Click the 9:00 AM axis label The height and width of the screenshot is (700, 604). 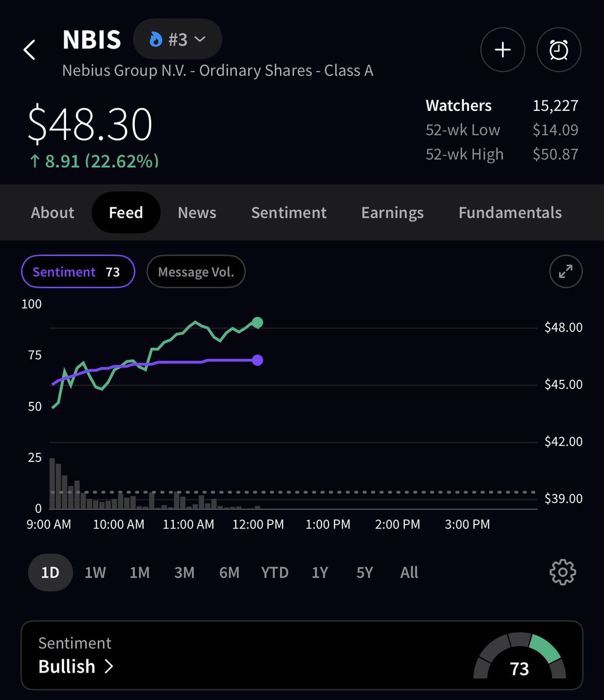49,524
